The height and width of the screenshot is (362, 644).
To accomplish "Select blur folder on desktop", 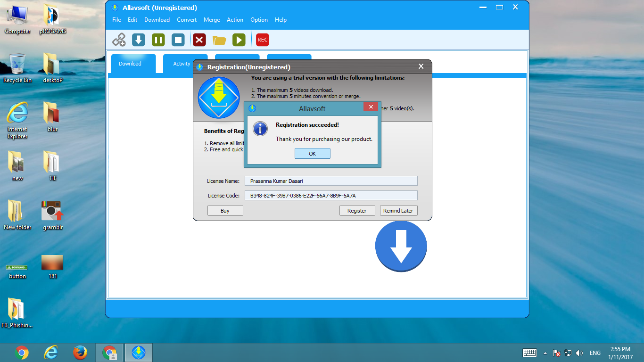I will pos(53,117).
